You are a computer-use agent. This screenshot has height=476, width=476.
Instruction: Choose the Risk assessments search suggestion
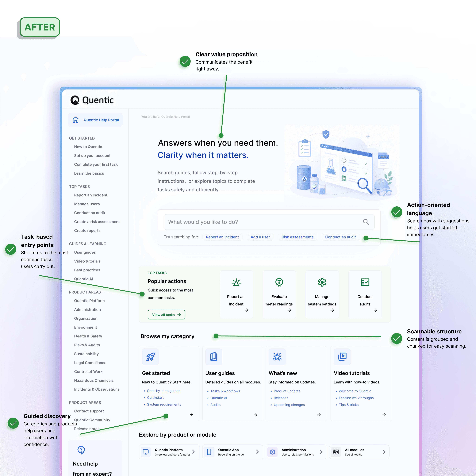point(297,237)
